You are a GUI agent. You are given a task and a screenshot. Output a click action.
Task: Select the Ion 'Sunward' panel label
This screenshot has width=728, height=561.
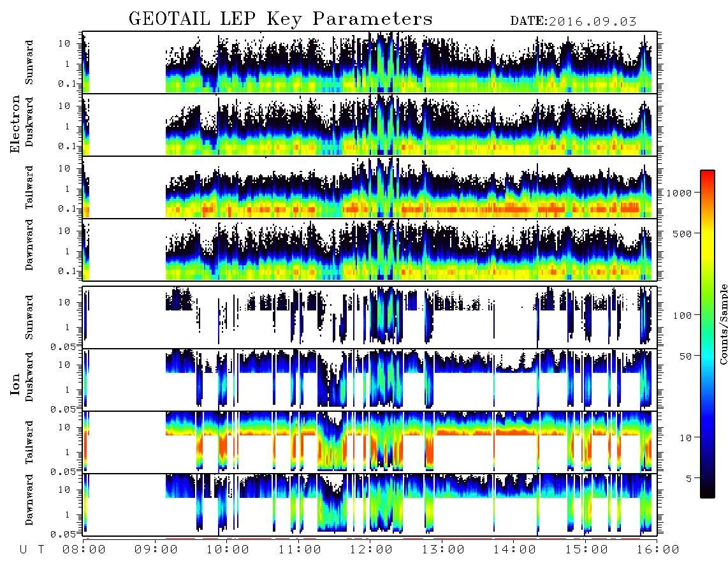[29, 317]
